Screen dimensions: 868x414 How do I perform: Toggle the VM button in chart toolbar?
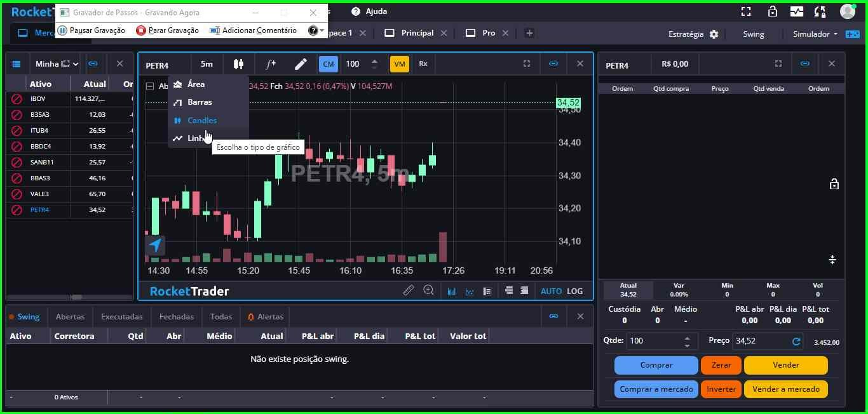[x=399, y=64]
